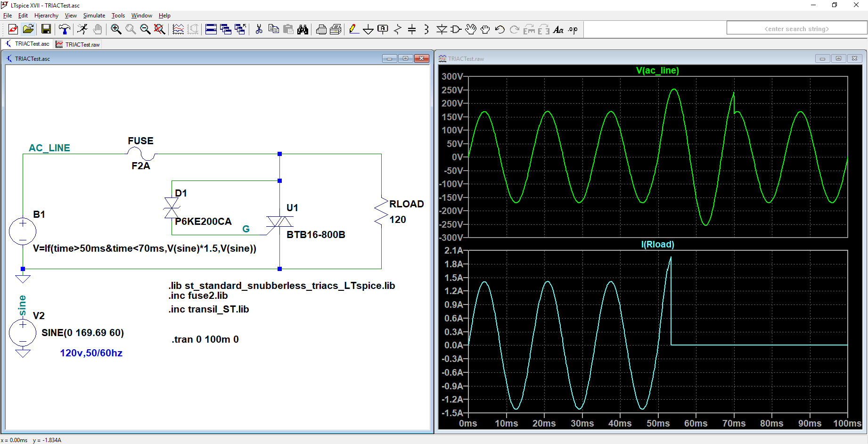Select the Draw Wire pencil tool

pos(353,29)
